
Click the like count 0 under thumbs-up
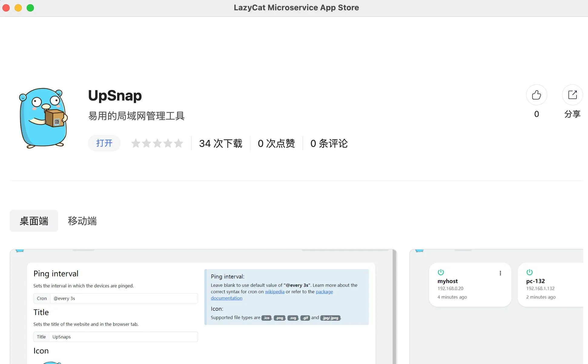(537, 114)
